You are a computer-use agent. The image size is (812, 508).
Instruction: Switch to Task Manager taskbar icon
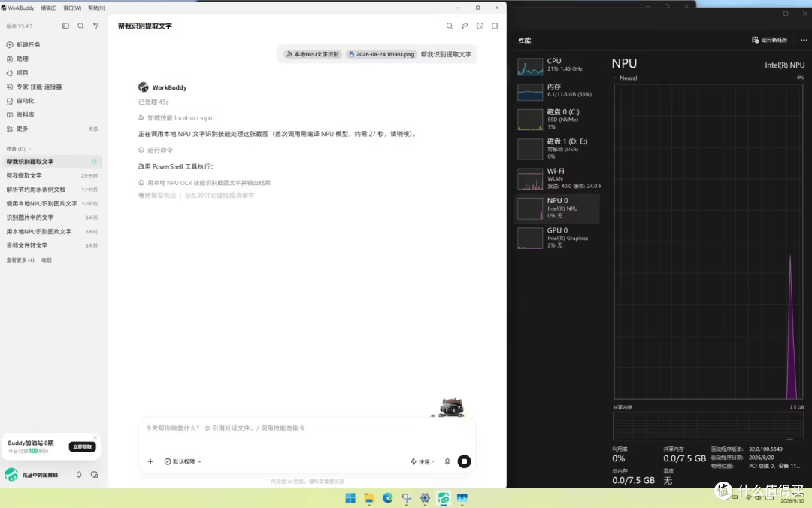tap(462, 498)
